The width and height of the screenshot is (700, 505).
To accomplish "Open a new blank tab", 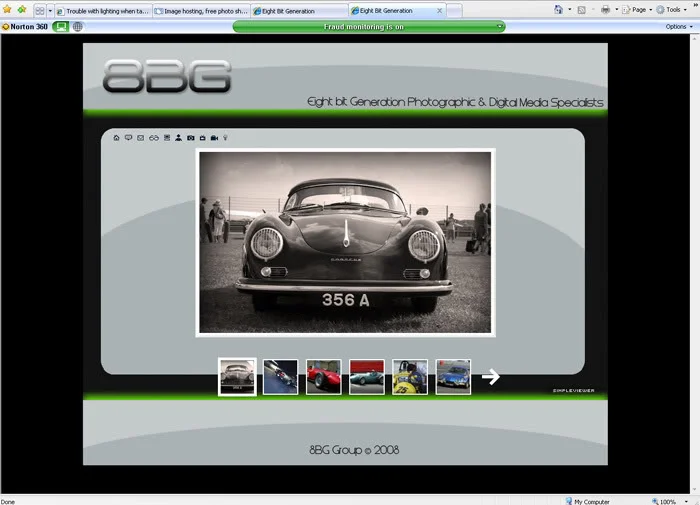I will (454, 11).
